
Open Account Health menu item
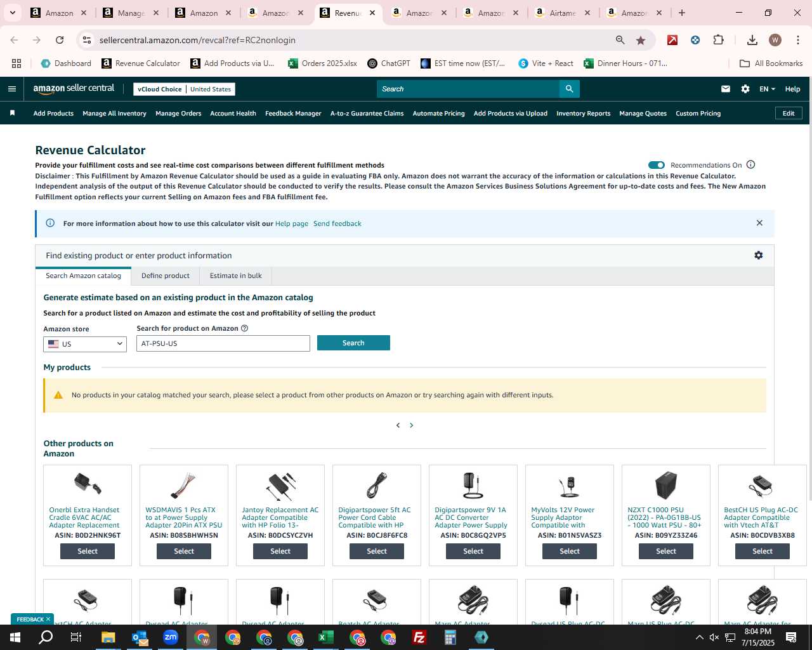(233, 114)
